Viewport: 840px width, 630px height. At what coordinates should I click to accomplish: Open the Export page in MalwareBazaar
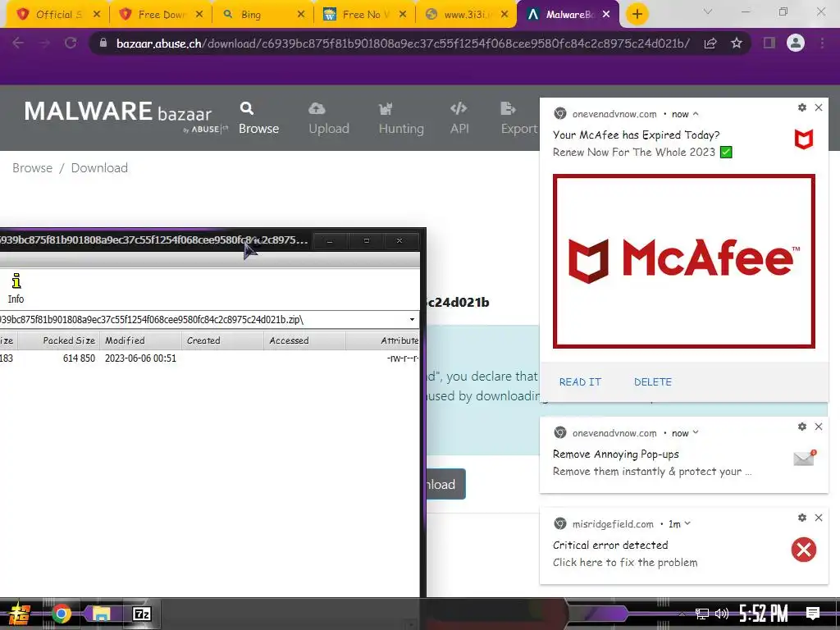coord(518,118)
